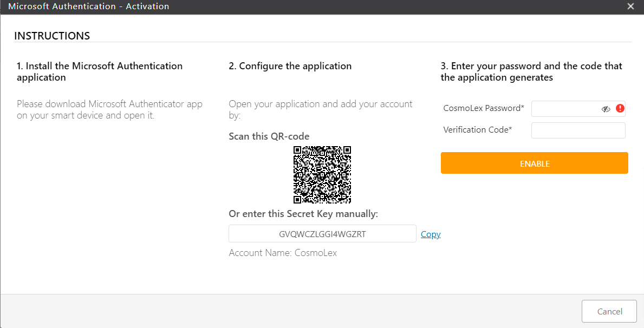Click the red error exclamation icon

tap(620, 109)
